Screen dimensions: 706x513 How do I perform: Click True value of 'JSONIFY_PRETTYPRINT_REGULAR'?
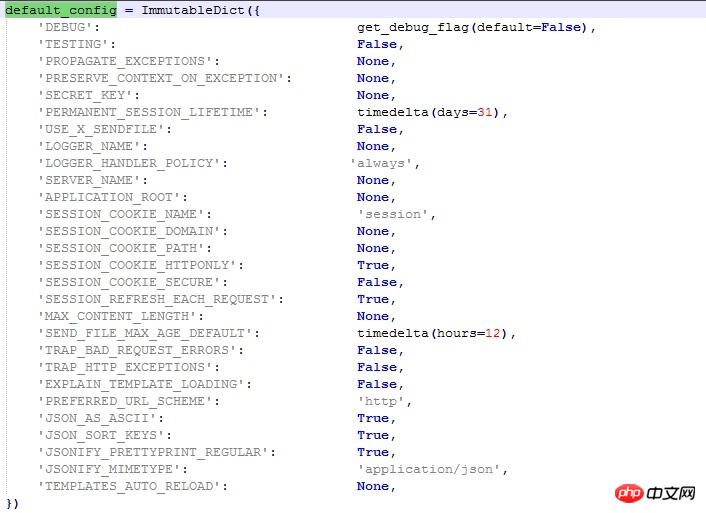373,452
